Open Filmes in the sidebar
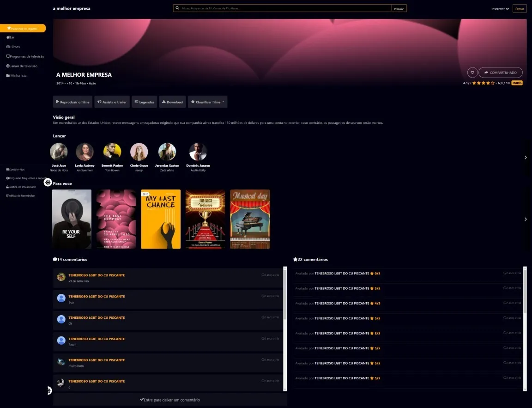This screenshot has width=532, height=408. [x=13, y=47]
